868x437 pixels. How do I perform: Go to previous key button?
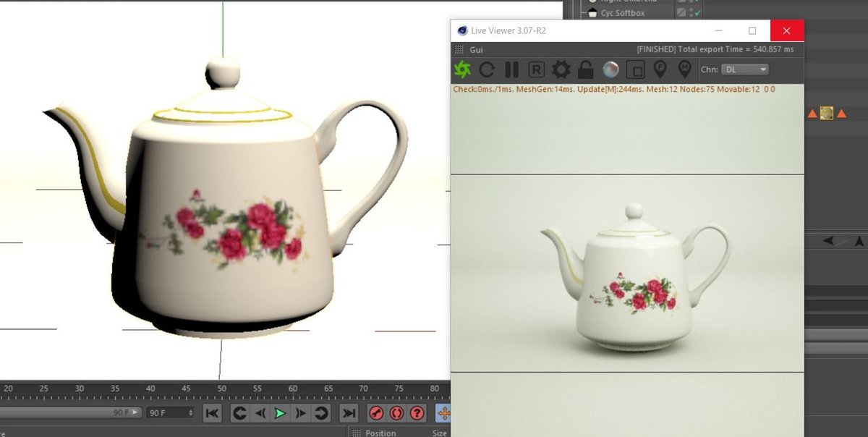pos(239,413)
